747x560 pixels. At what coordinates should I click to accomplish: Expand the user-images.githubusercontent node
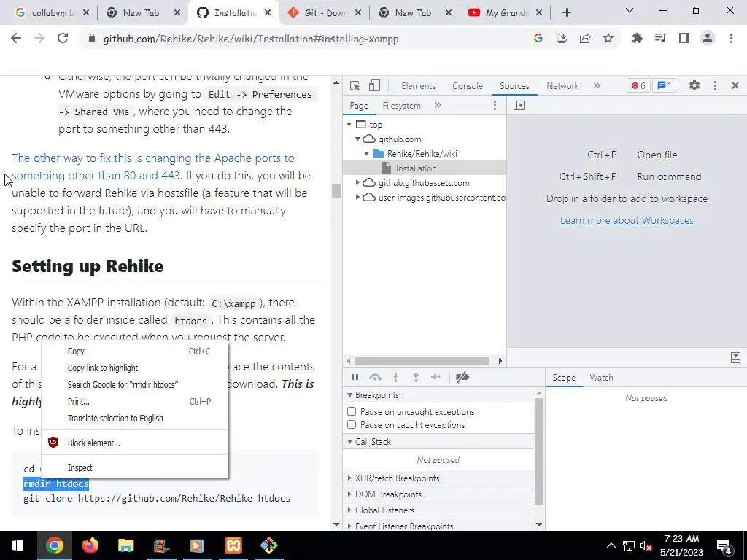click(x=357, y=197)
